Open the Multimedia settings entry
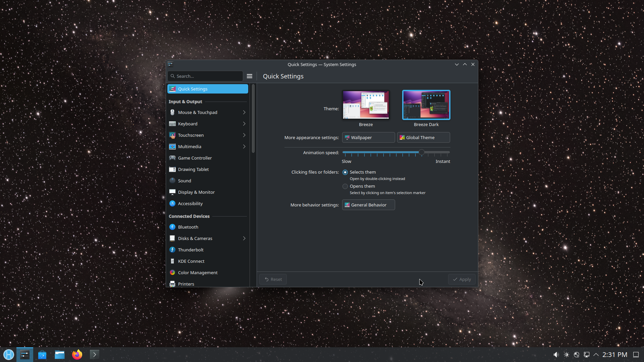Viewport: 644px width, 362px height. click(x=208, y=146)
